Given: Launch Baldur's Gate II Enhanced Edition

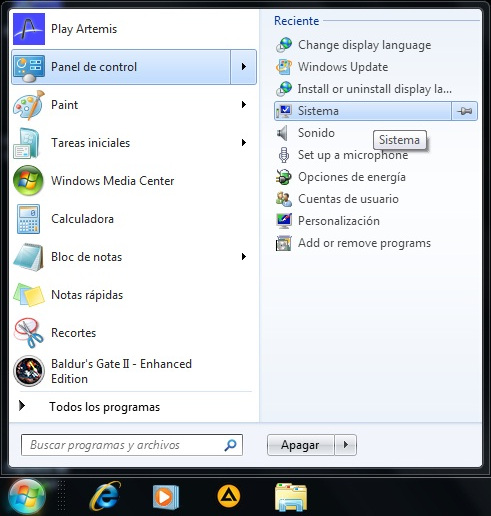Looking at the screenshot, I should click(29, 371).
